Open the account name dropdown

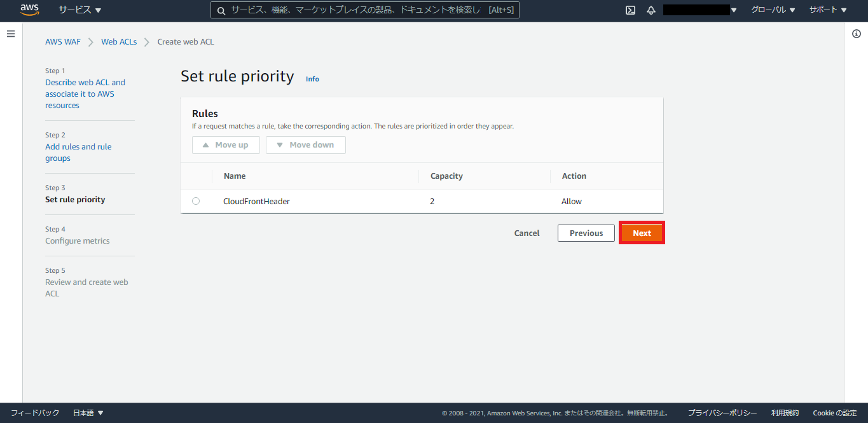click(x=699, y=10)
